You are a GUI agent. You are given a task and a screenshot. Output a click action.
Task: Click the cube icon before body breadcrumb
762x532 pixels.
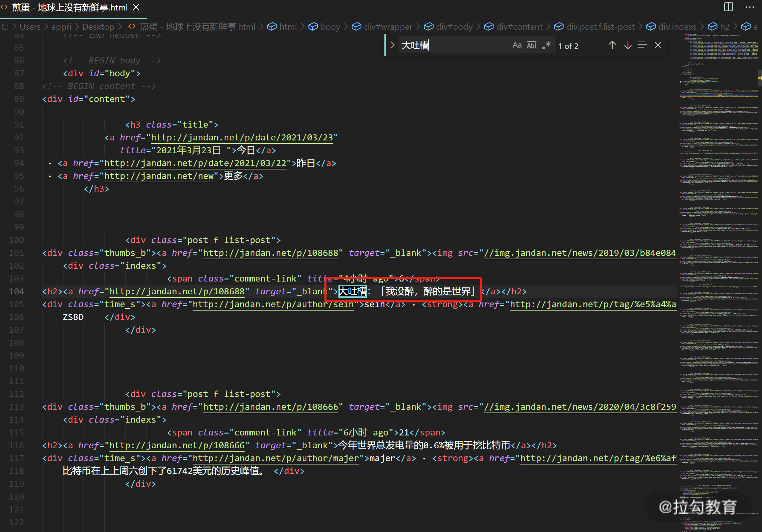point(313,27)
